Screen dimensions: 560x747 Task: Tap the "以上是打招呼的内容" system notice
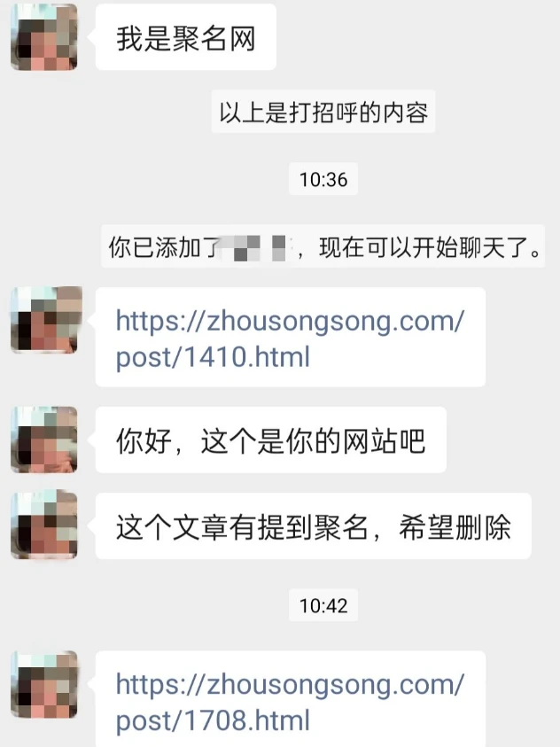323,112
